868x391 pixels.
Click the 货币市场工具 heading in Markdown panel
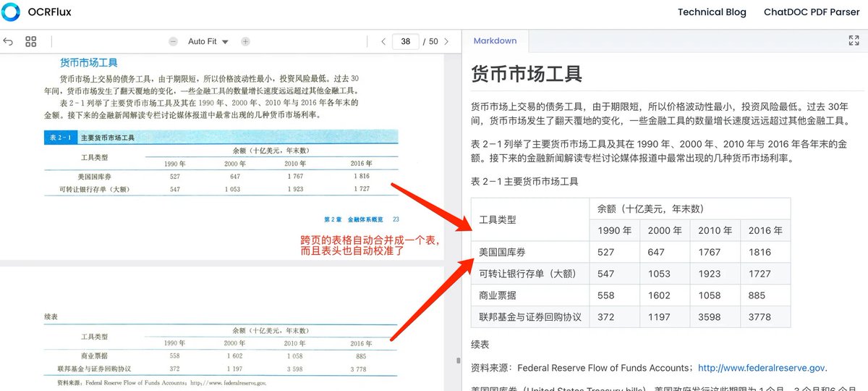(x=527, y=74)
